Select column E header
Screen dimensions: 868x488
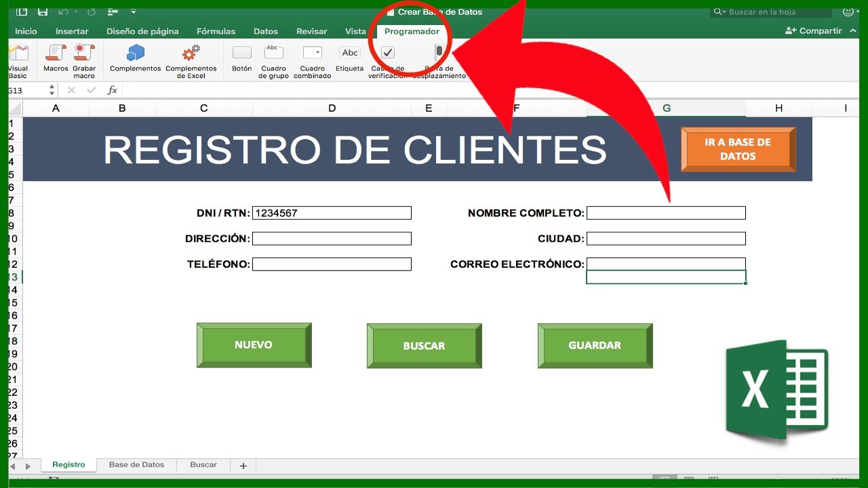(429, 108)
